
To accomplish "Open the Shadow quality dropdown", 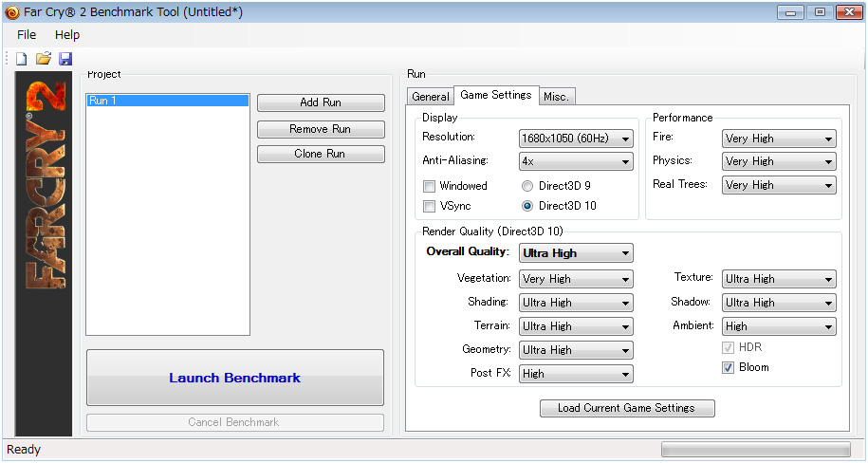I will pyautogui.click(x=779, y=303).
